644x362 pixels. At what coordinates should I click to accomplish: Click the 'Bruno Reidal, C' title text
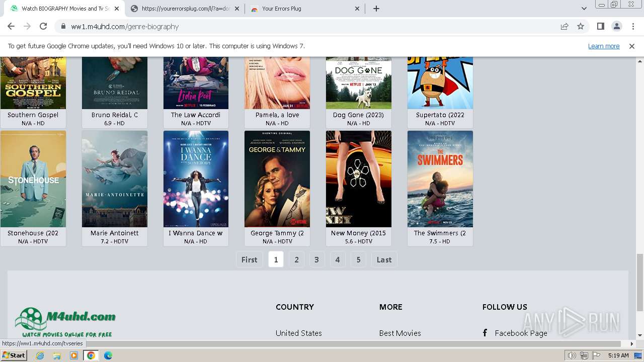point(115,115)
